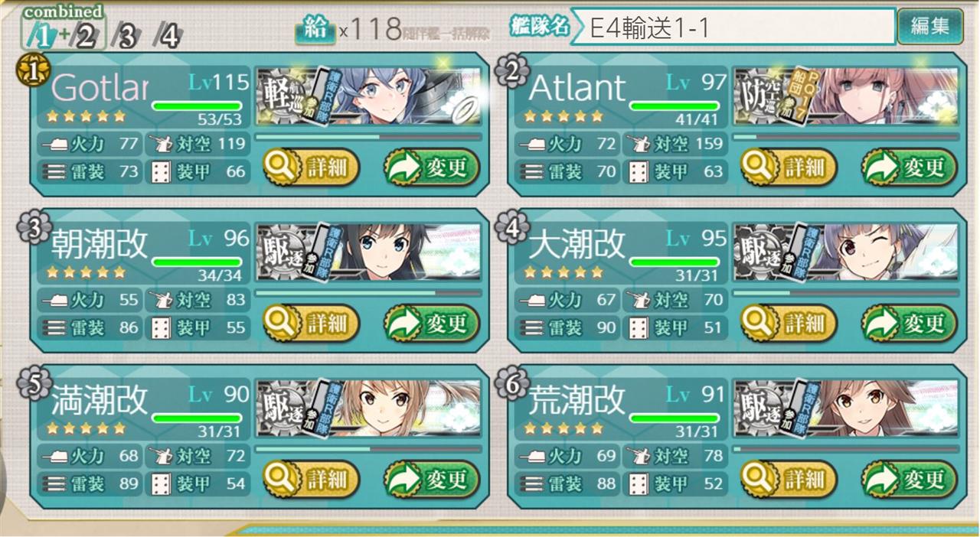
Task: Click Gotland's experience progress bar
Action: pos(368,138)
